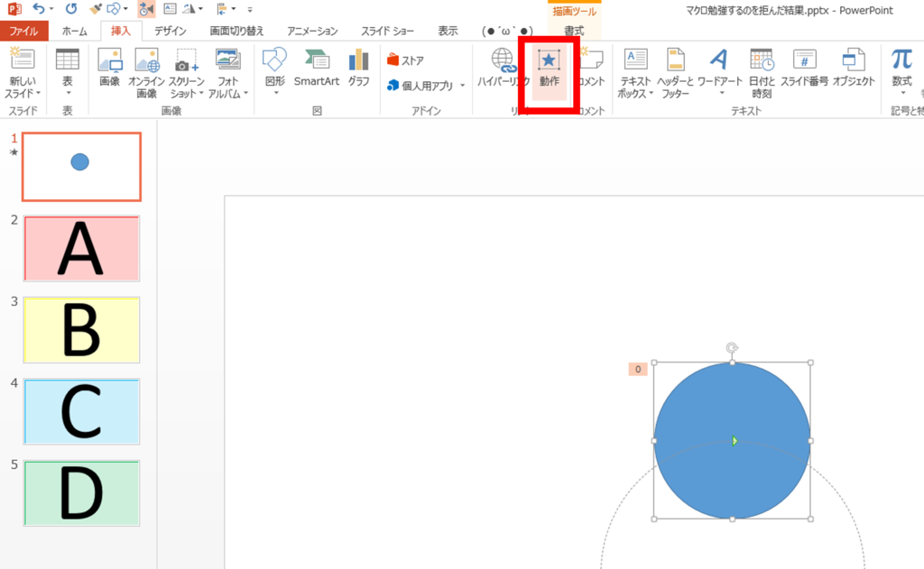The width and height of the screenshot is (924, 569).
Task: Open the Customize Quick Access Toolbar arrow
Action: [x=250, y=9]
